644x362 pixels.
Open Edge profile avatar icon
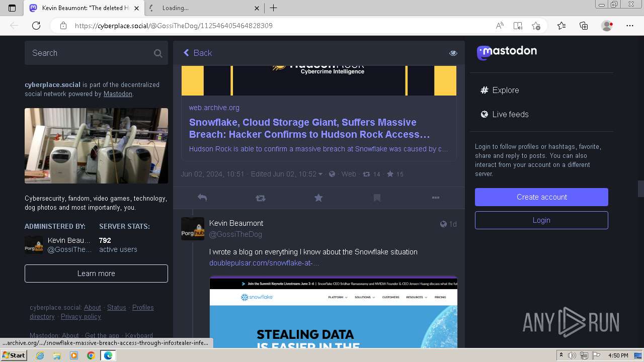tap(607, 26)
